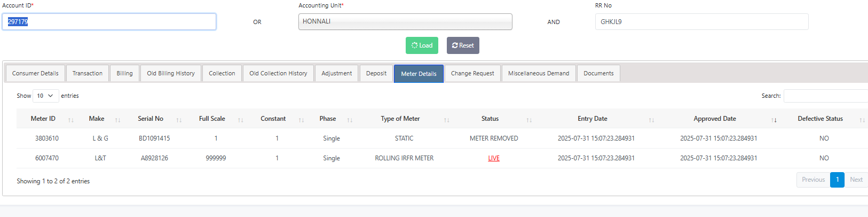This screenshot has width=868, height=217.
Task: Open the Accounting Unit HONNALI dropdown
Action: [405, 22]
